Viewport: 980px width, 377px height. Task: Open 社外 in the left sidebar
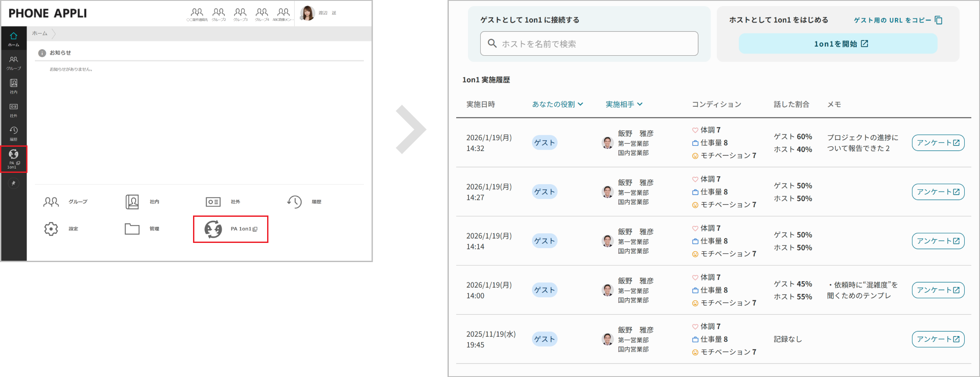point(14,110)
